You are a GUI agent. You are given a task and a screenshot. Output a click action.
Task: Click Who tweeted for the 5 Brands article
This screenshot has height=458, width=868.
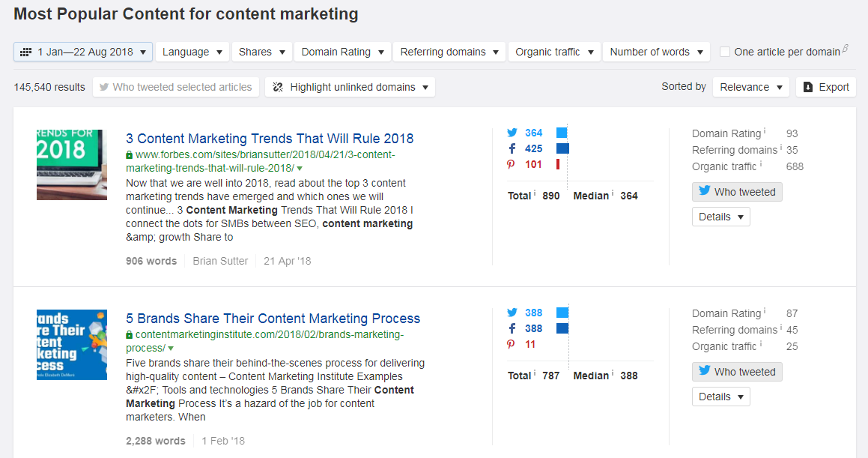[x=737, y=372]
